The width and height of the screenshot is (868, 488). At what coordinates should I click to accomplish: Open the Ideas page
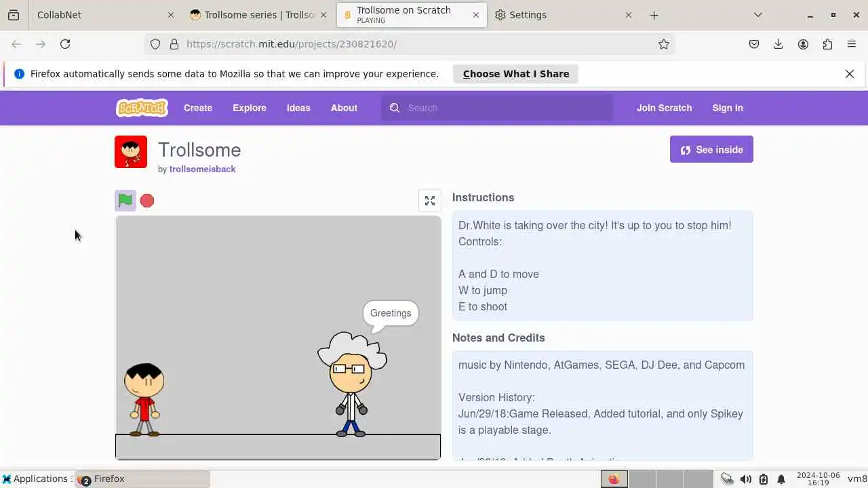pyautogui.click(x=298, y=108)
